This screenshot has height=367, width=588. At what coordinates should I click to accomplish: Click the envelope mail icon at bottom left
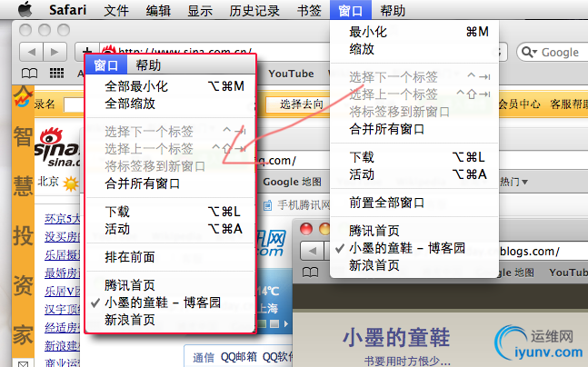pyautogui.click(x=23, y=363)
